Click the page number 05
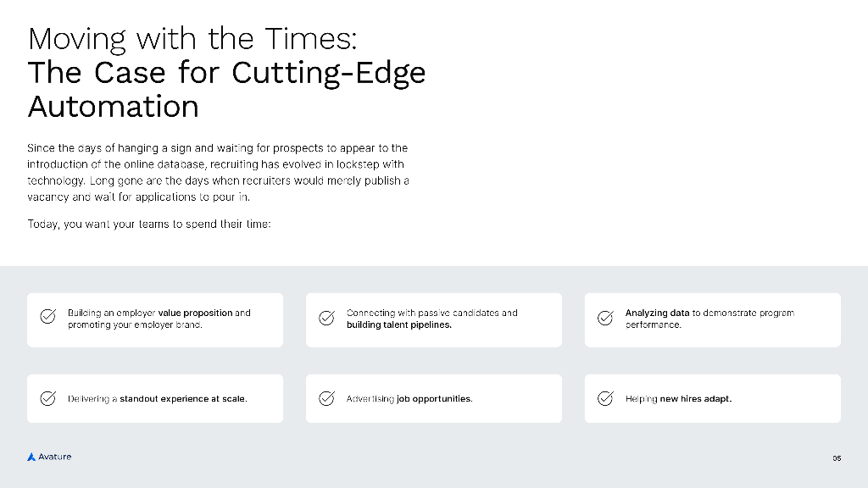 tap(837, 458)
